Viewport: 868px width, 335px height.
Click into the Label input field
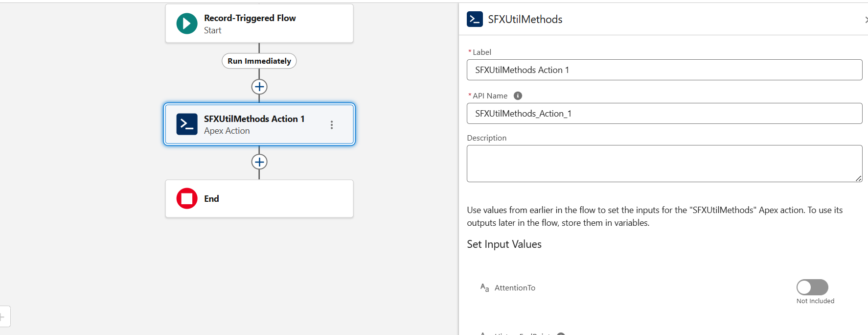(664, 70)
